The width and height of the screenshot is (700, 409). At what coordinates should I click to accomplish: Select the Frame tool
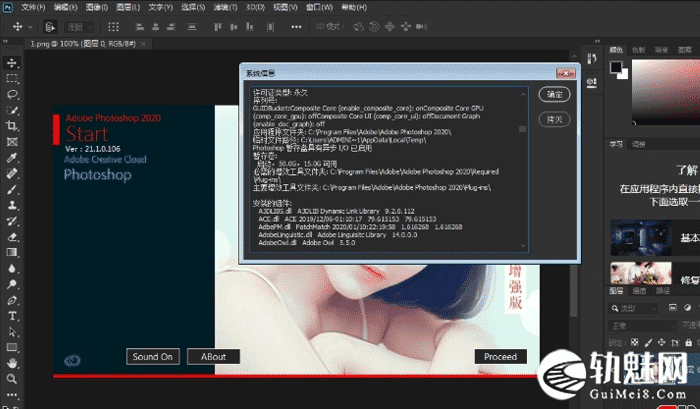pyautogui.click(x=12, y=142)
